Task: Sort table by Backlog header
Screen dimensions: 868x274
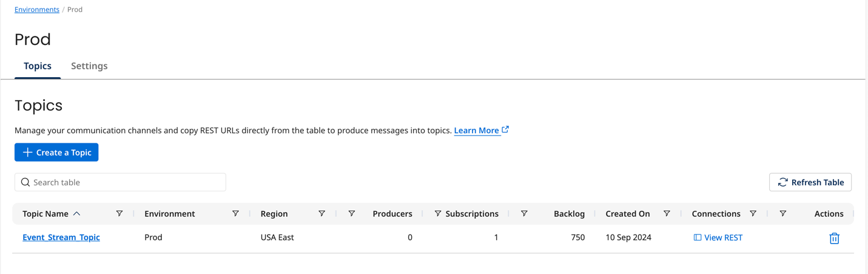Action: point(569,214)
